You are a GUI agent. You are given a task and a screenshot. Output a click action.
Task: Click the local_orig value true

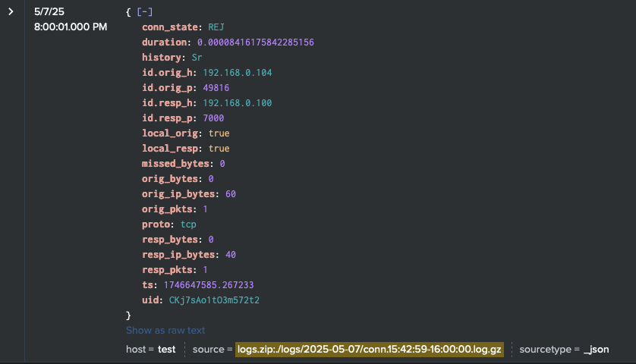[x=219, y=133]
